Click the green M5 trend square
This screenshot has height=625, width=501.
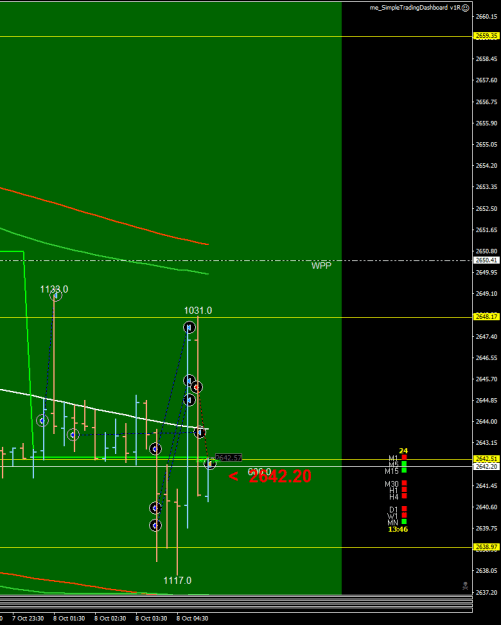tap(404, 464)
